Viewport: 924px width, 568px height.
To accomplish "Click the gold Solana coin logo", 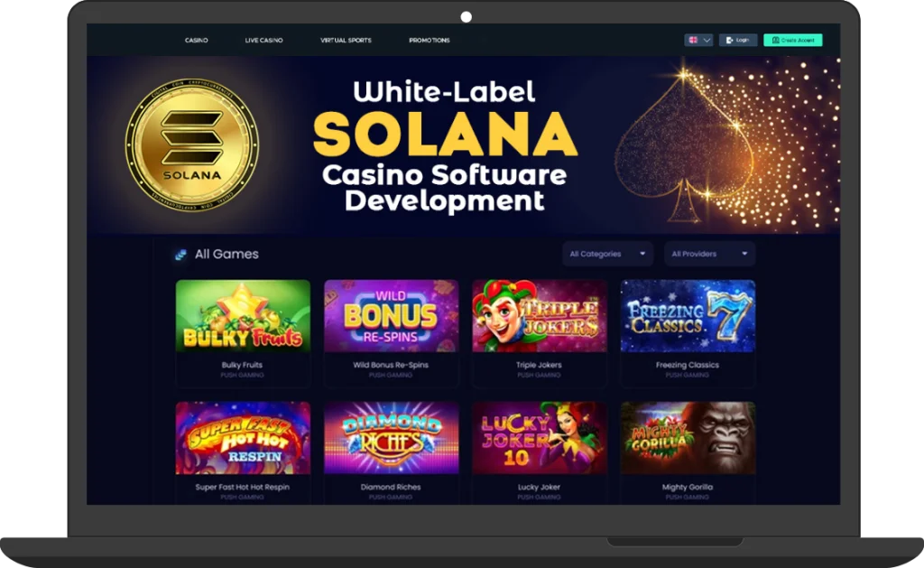I will point(192,145).
